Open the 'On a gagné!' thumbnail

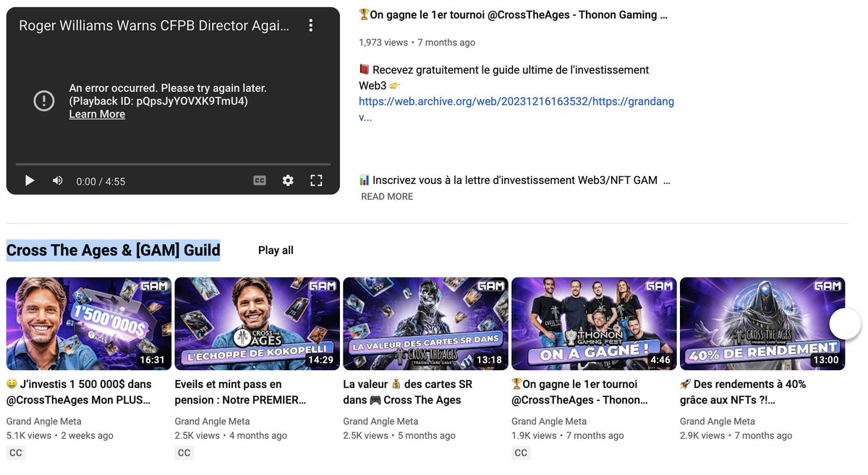tap(594, 324)
